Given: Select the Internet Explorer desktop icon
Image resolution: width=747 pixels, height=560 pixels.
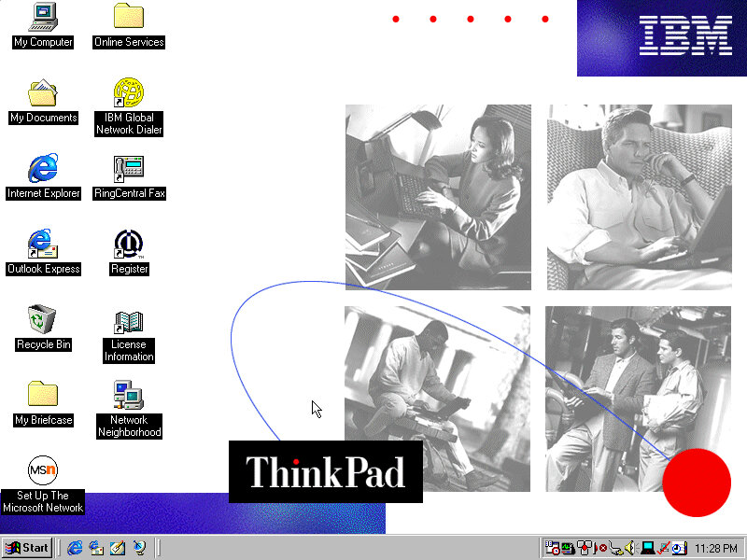Looking at the screenshot, I should coord(43,169).
